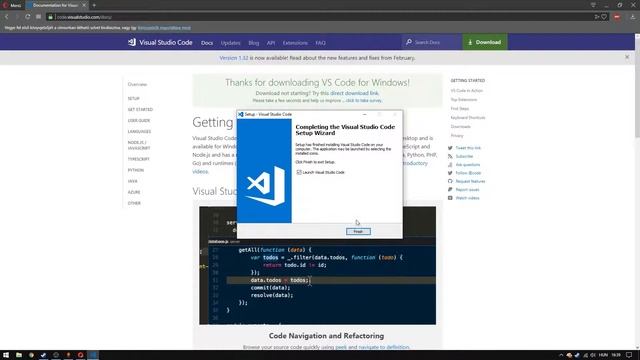Click the Stack Overflow icon beside Ask questions

click(x=450, y=164)
